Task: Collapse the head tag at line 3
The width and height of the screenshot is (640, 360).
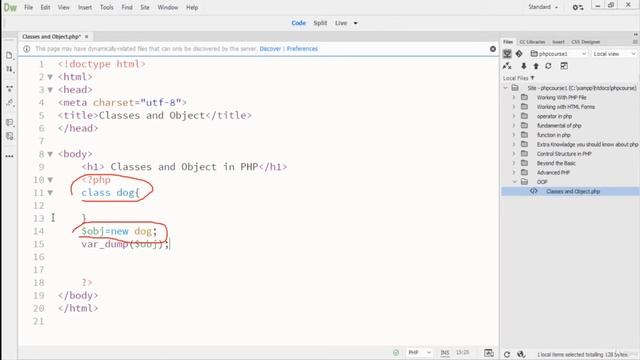Action: point(50,90)
